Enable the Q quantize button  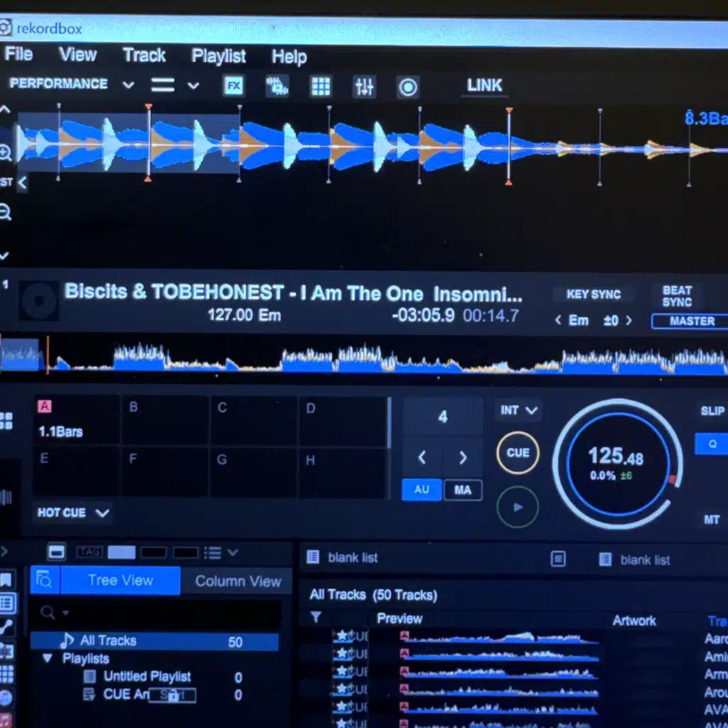click(x=712, y=444)
